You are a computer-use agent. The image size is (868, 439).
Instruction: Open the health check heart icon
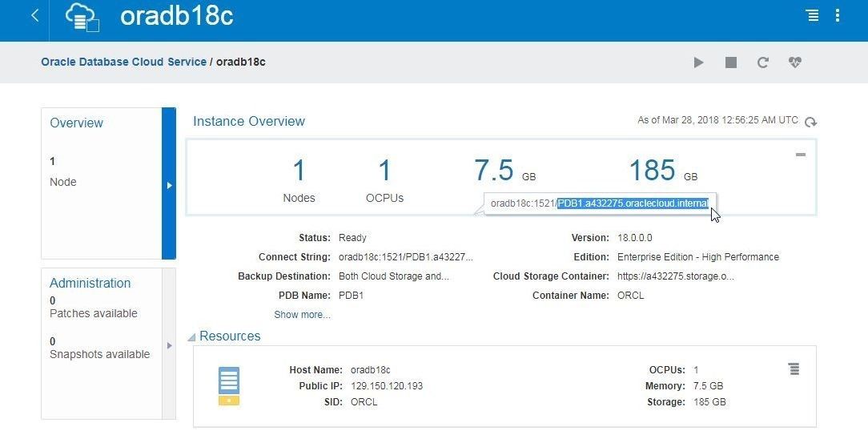[x=795, y=62]
